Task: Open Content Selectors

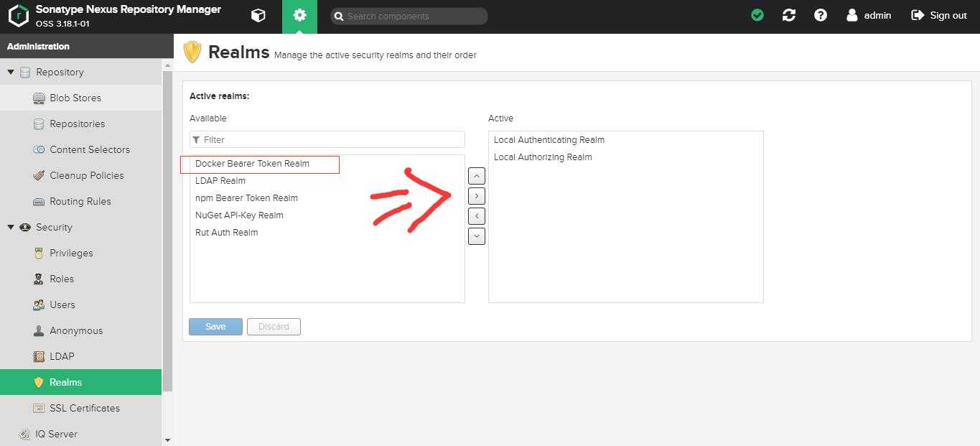Action: pyautogui.click(x=90, y=149)
